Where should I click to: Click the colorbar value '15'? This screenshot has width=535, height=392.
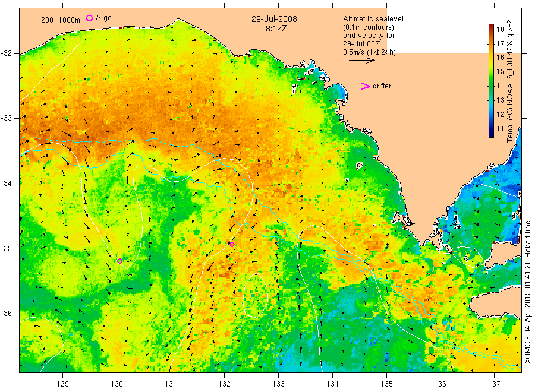coord(500,72)
